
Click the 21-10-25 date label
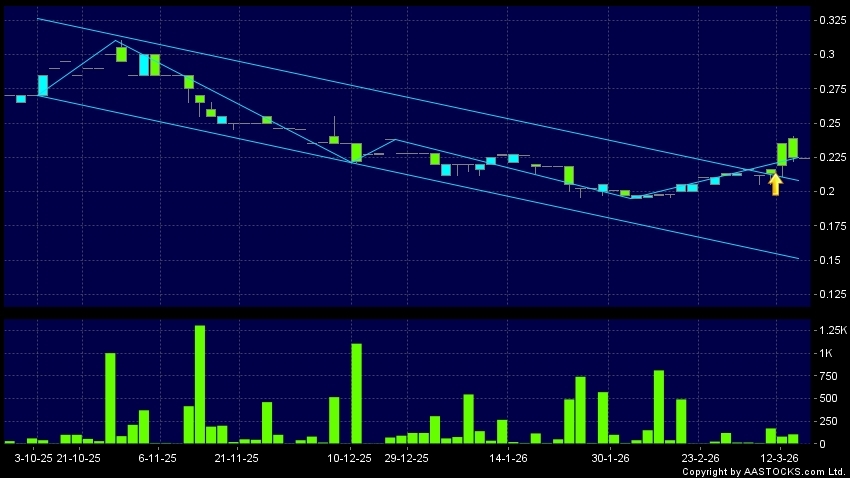coord(79,457)
